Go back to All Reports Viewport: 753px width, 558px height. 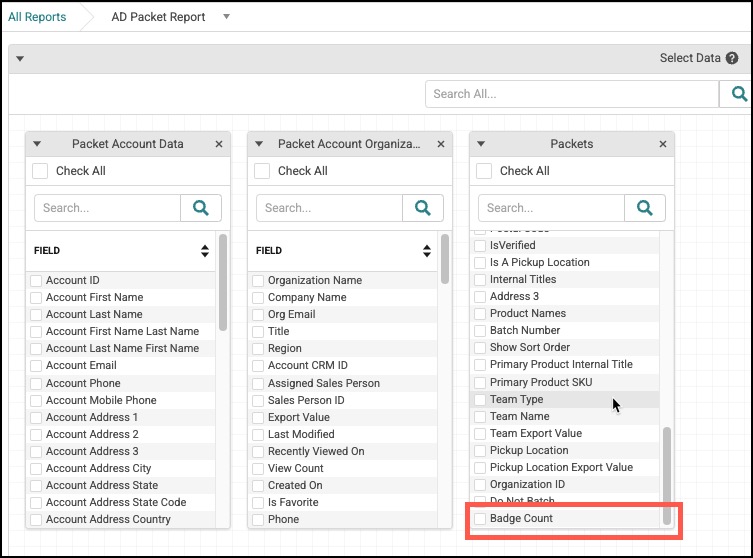[x=37, y=17]
